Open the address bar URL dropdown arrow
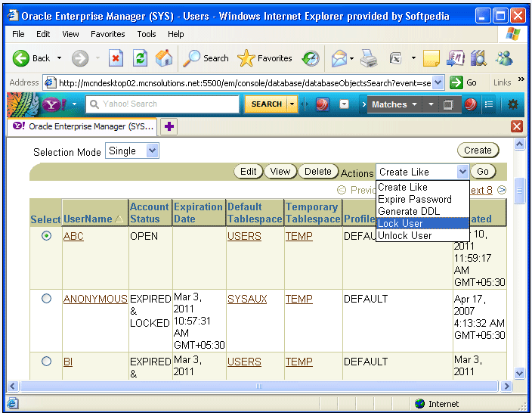This screenshot has height=413, width=532. [x=438, y=82]
